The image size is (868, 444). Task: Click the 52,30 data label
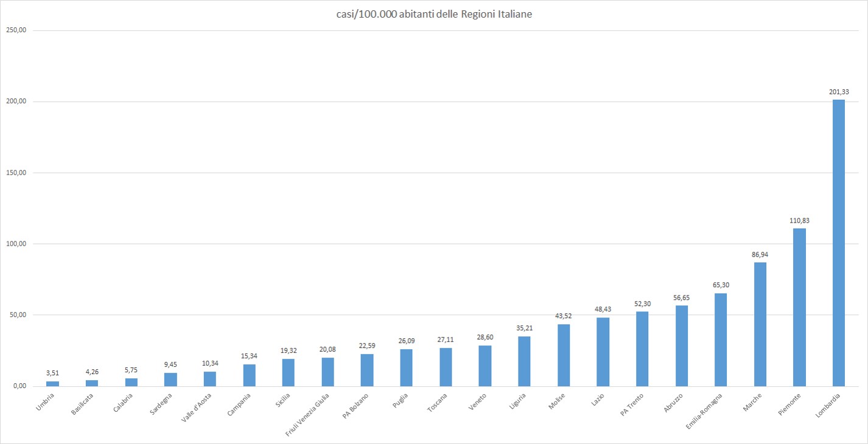(x=642, y=304)
